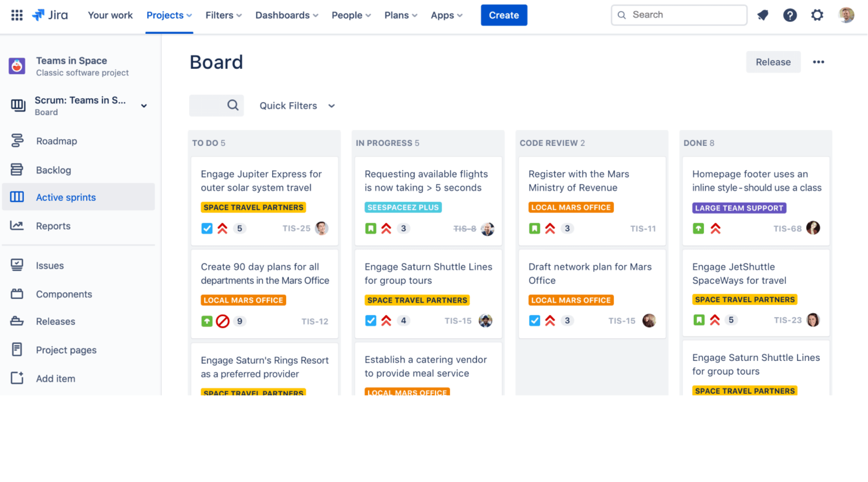Expand the Projects menu
This screenshot has width=868, height=482.
point(169,15)
